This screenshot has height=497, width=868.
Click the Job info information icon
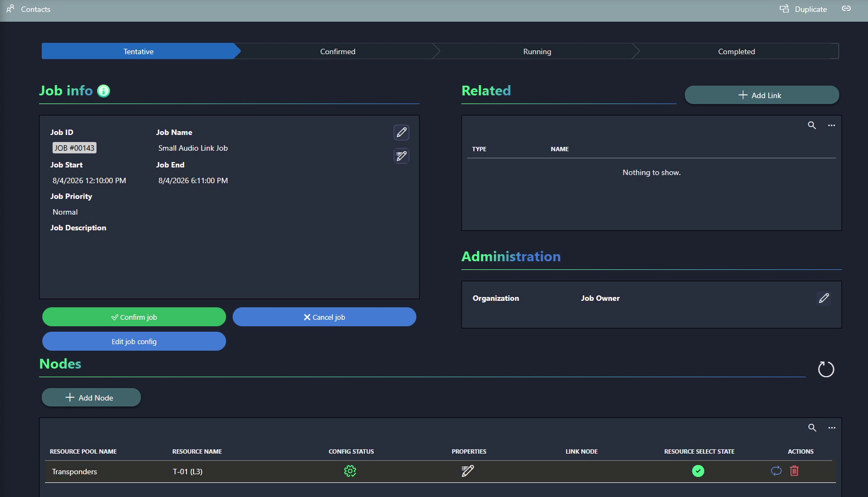(x=104, y=91)
